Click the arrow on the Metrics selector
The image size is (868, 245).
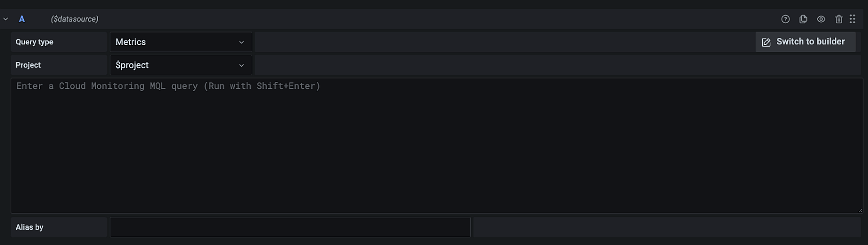(x=241, y=42)
